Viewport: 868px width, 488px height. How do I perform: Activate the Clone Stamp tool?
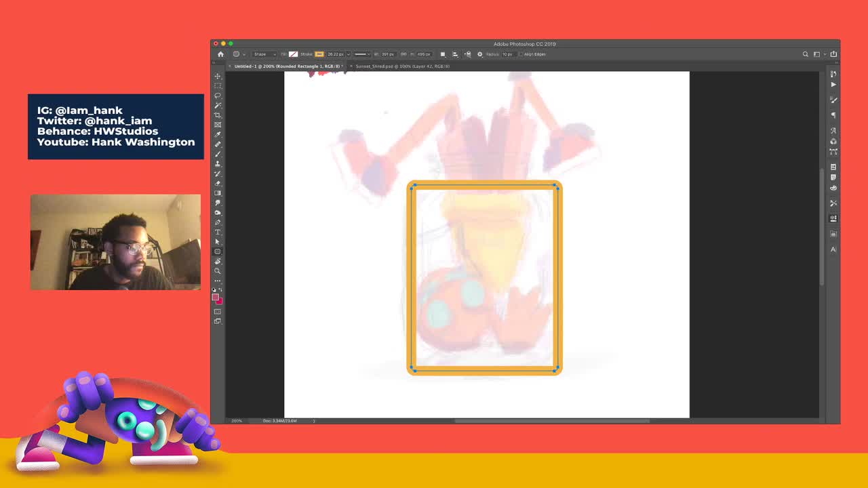point(218,164)
